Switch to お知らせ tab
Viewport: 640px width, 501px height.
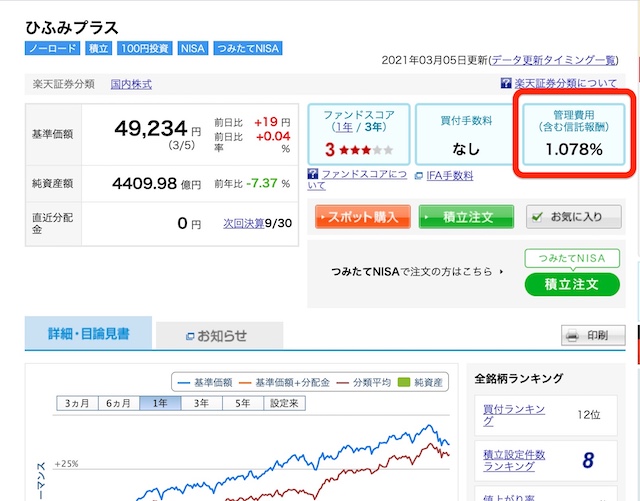220,335
